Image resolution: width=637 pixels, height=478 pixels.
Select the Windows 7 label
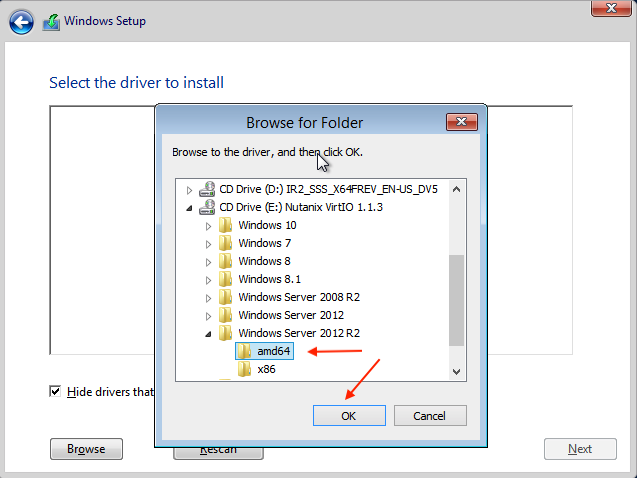point(264,243)
